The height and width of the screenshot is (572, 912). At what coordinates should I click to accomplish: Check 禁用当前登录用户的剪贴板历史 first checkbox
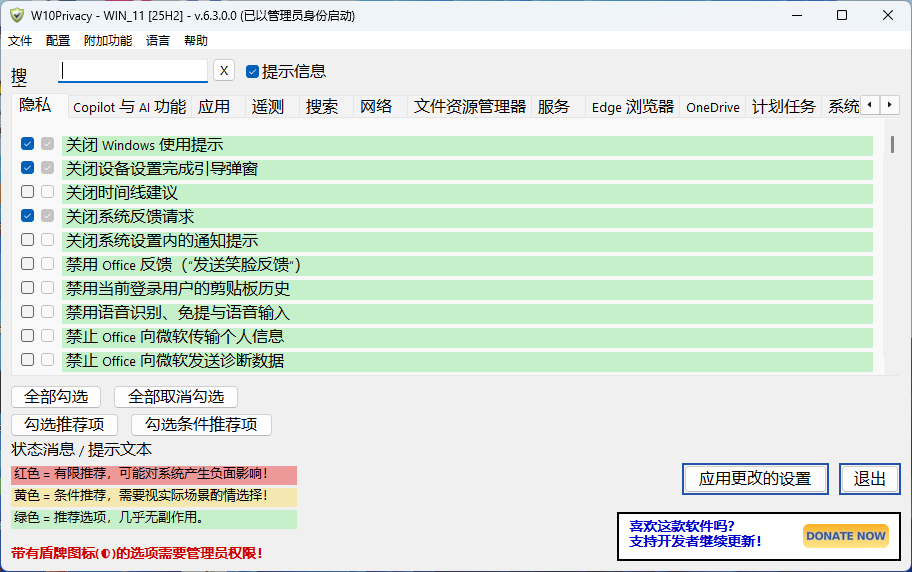tap(27, 287)
